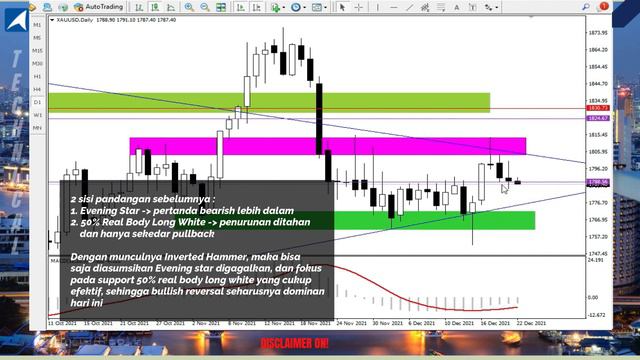Switch timeframe to M30
The width and height of the screenshot is (640, 360).
(37, 64)
